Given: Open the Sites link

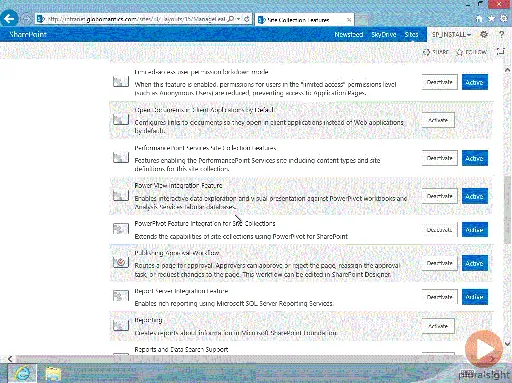Looking at the screenshot, I should pyautogui.click(x=411, y=34).
